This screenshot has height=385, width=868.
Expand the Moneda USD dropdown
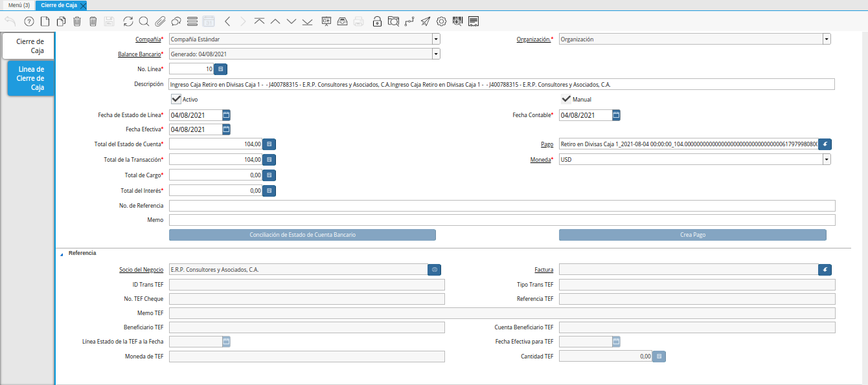coord(826,159)
